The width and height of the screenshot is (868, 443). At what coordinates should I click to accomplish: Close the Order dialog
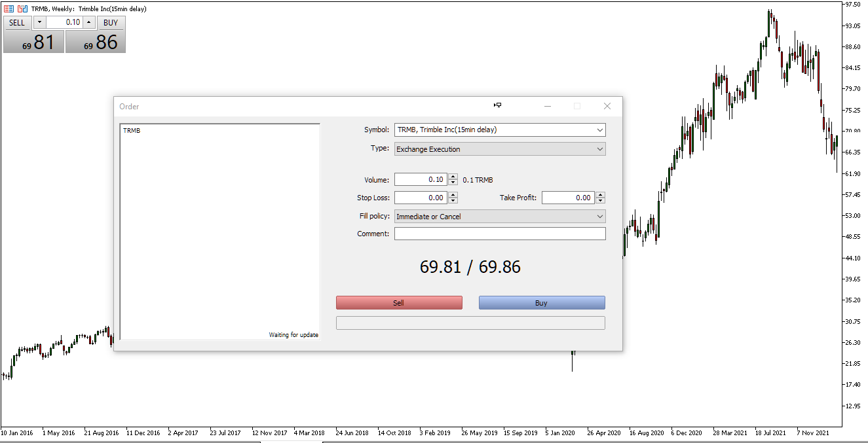point(607,106)
